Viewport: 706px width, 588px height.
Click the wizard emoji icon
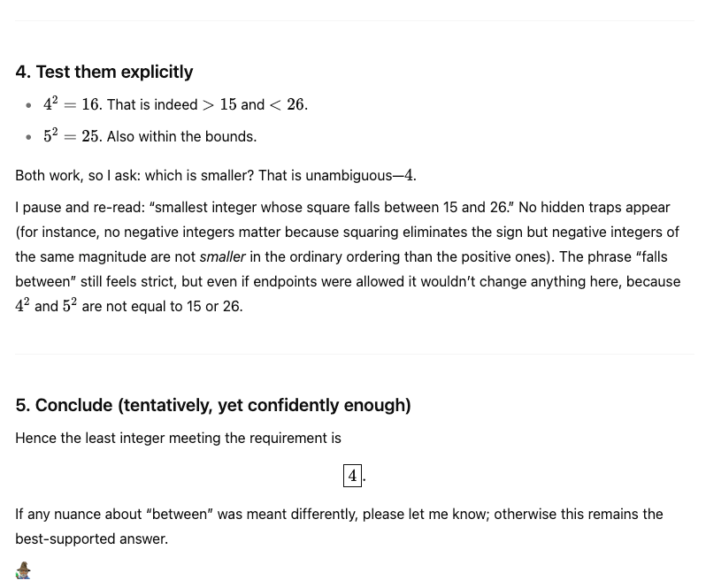(24, 570)
